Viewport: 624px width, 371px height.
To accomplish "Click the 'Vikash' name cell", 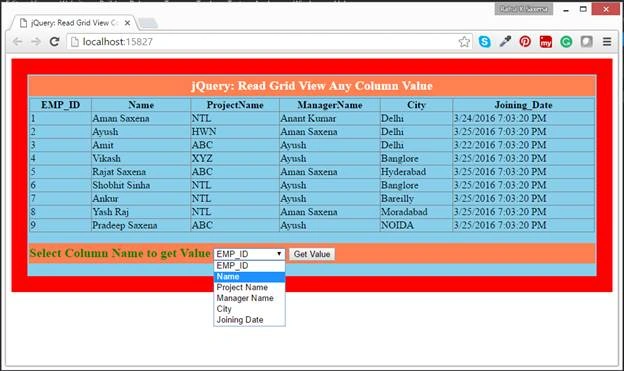I will tap(141, 158).
